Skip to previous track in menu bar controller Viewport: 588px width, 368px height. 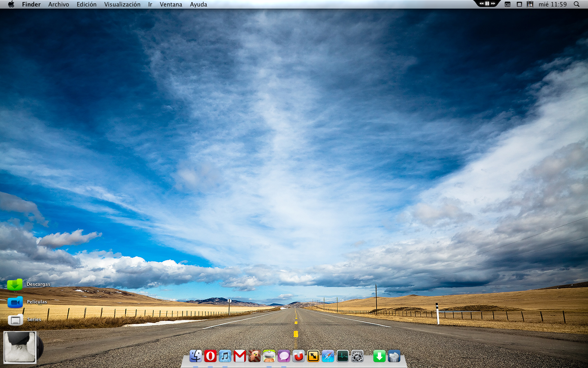[x=481, y=3]
